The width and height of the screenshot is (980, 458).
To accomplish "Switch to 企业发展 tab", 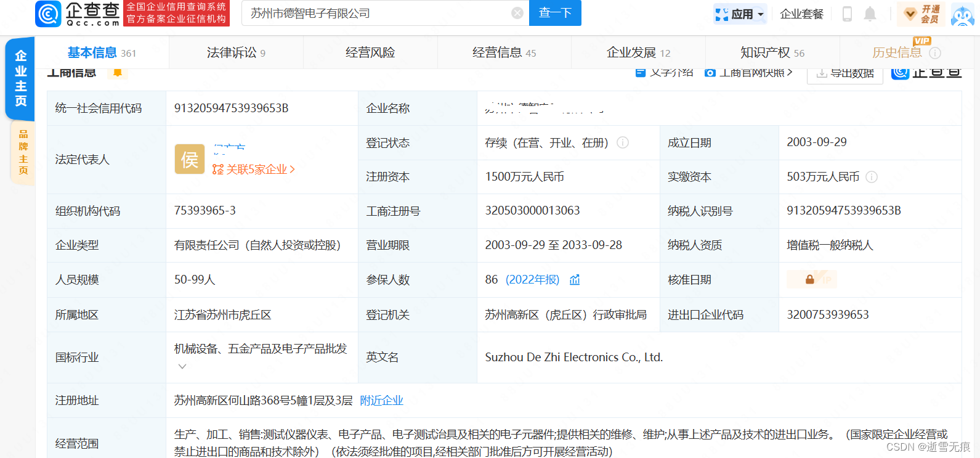I will pos(638,53).
